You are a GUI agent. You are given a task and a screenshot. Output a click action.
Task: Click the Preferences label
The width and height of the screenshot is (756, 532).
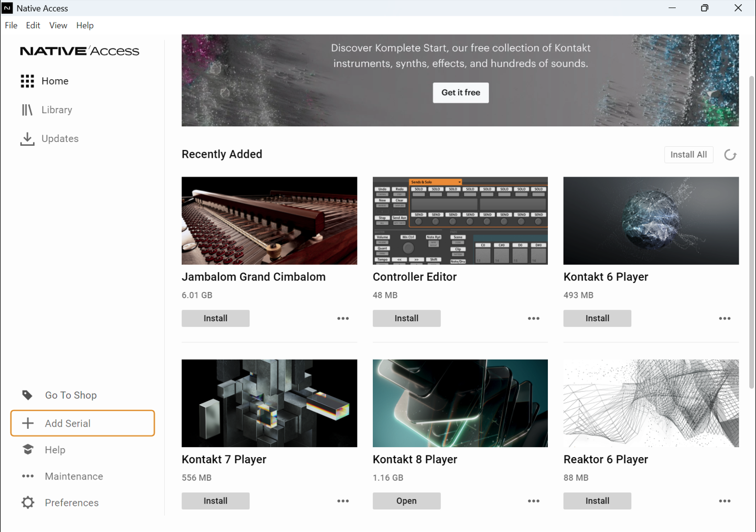pos(72,503)
